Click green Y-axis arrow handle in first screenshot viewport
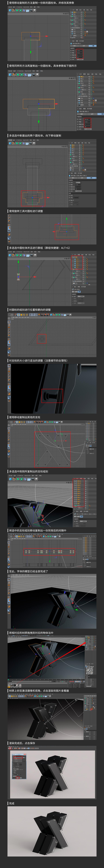104x868 pixels. tap(31, 53)
